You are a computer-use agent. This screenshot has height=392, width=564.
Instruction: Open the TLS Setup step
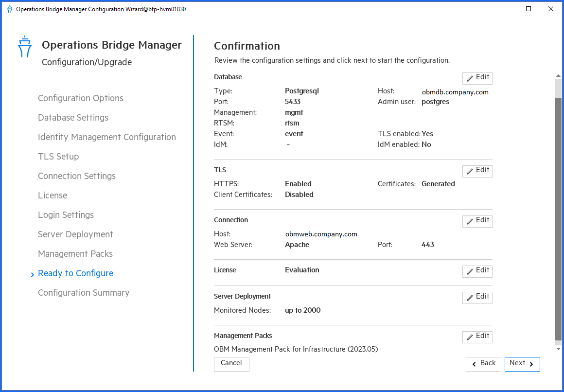click(x=58, y=156)
